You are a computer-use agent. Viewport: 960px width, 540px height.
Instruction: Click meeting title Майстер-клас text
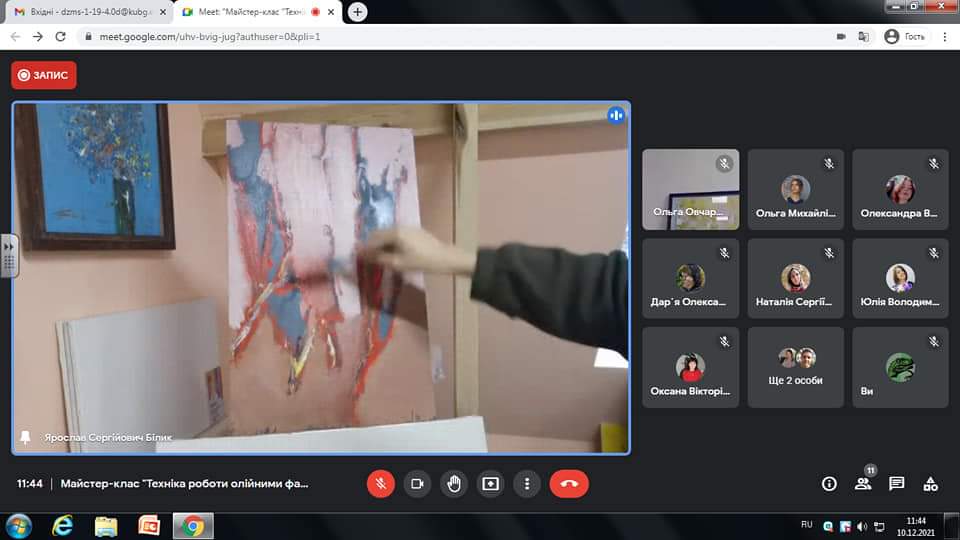(x=184, y=484)
